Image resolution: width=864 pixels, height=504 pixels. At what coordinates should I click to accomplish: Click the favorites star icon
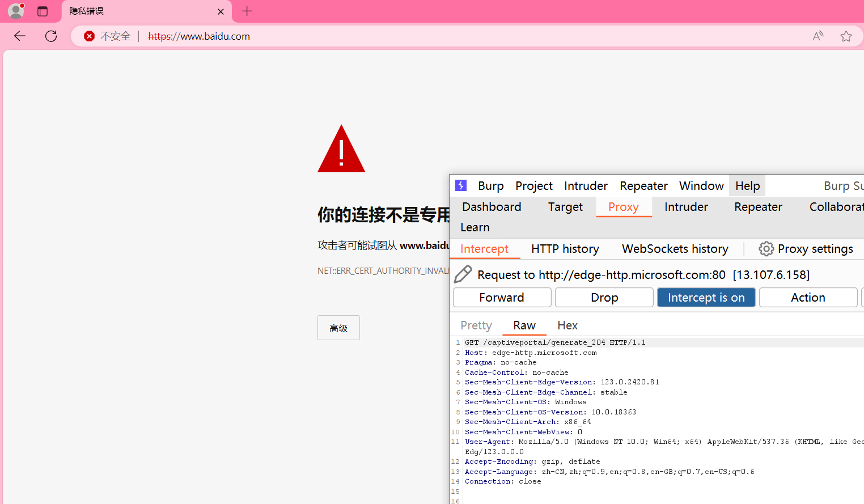tap(846, 36)
